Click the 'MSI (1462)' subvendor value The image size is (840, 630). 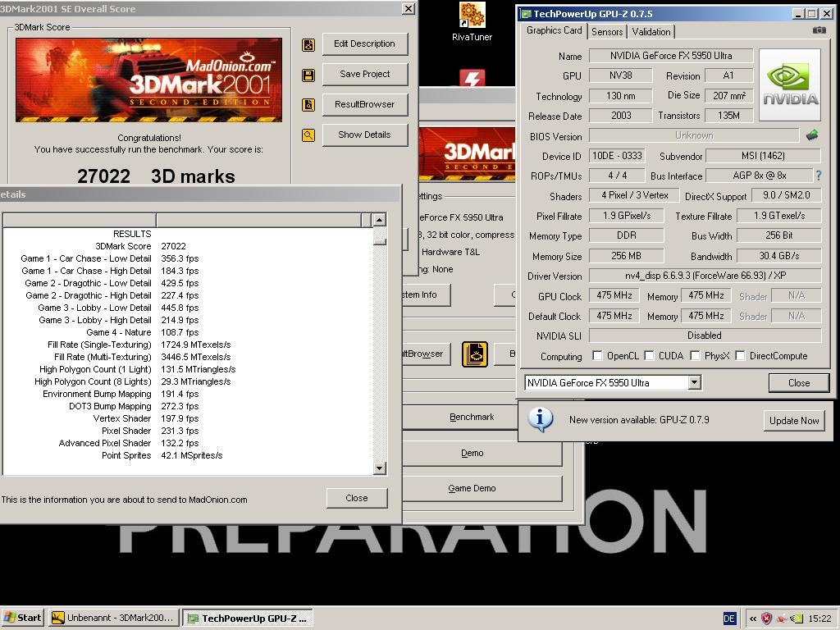click(x=763, y=156)
